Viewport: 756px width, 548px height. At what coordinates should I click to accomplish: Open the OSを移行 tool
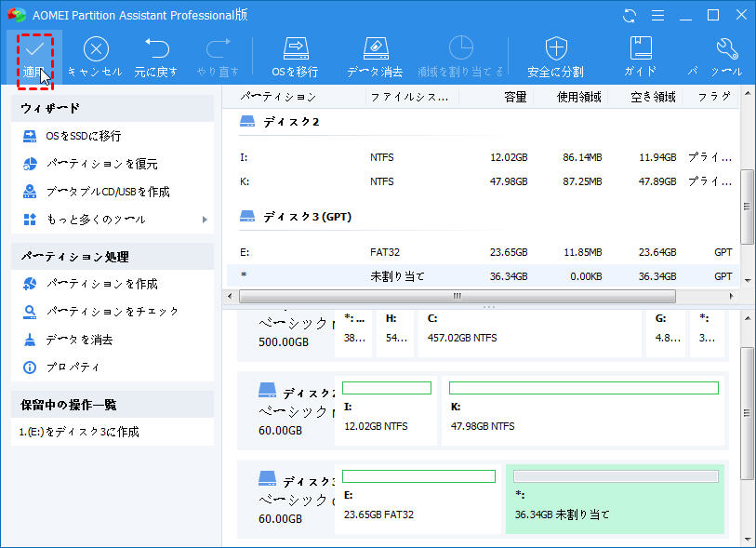tap(295, 59)
